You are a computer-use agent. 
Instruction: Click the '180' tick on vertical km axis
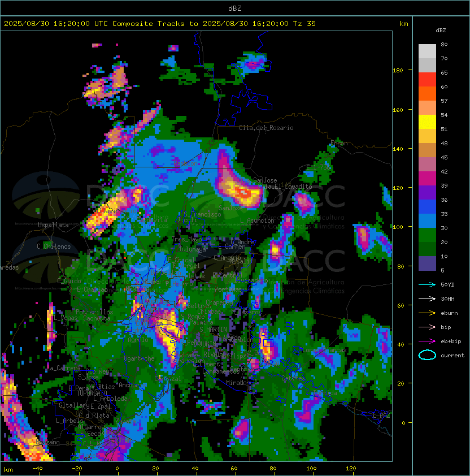tap(398, 70)
